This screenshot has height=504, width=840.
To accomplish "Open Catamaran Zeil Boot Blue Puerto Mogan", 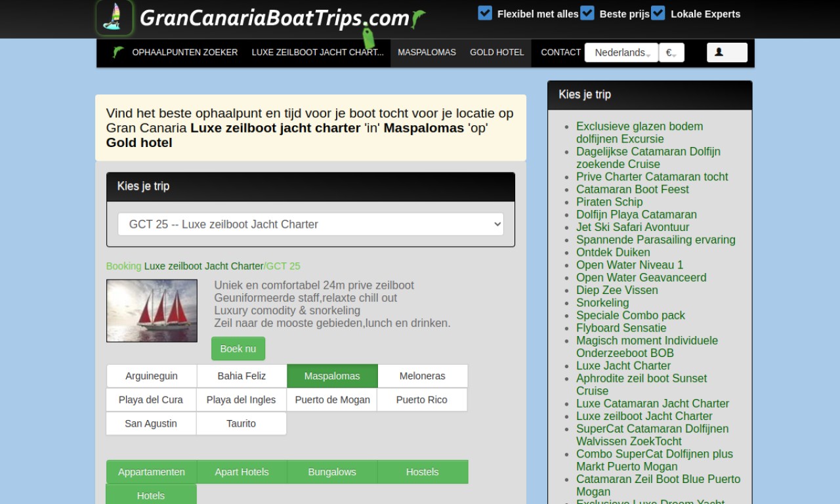I will pyautogui.click(x=658, y=485).
